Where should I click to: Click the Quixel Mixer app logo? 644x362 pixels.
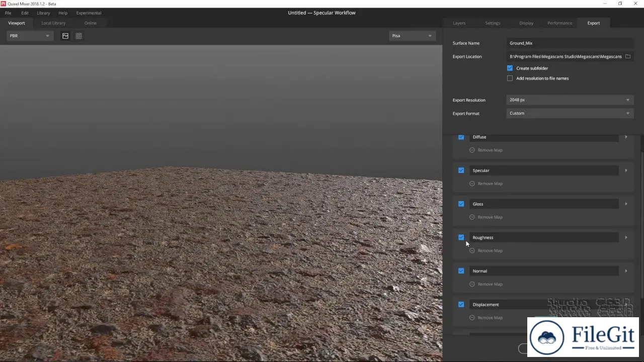(3, 4)
